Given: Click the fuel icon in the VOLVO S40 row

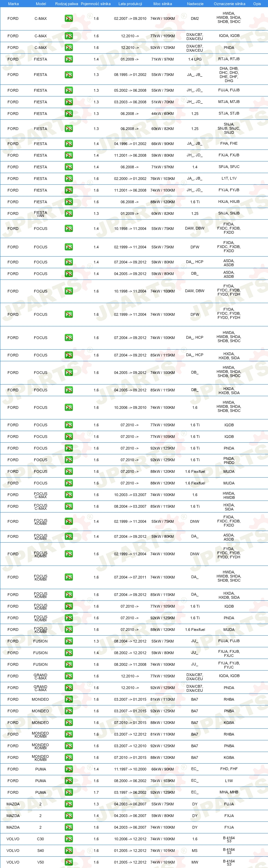Looking at the screenshot, I should (69, 851).
